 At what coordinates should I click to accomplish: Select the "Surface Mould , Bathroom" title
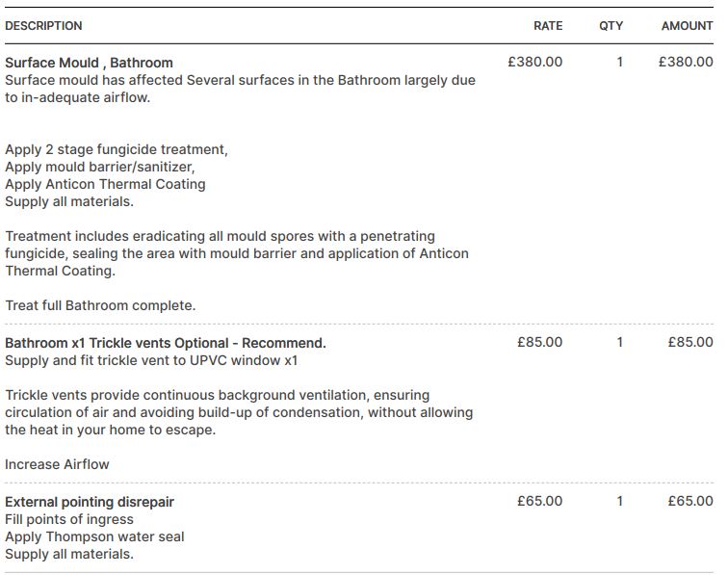click(89, 63)
